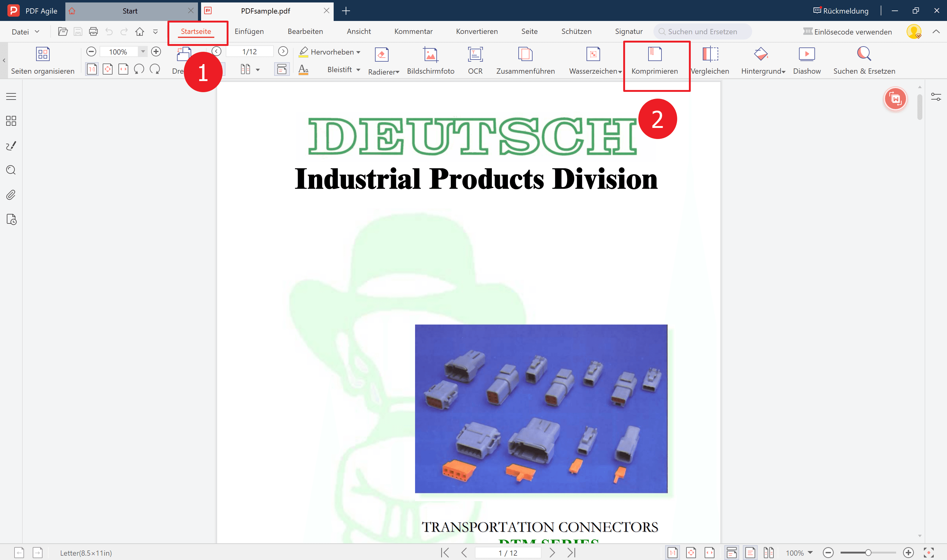Image resolution: width=947 pixels, height=560 pixels.
Task: Jump to last page in status bar
Action: coord(571,553)
